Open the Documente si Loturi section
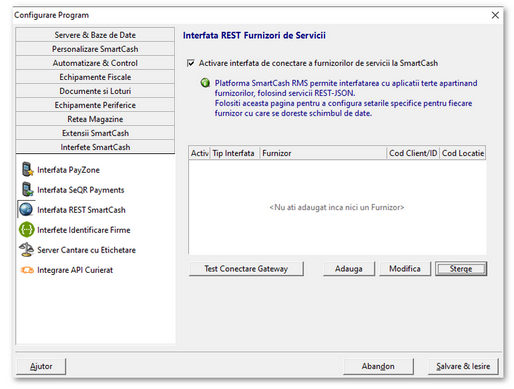 point(95,91)
